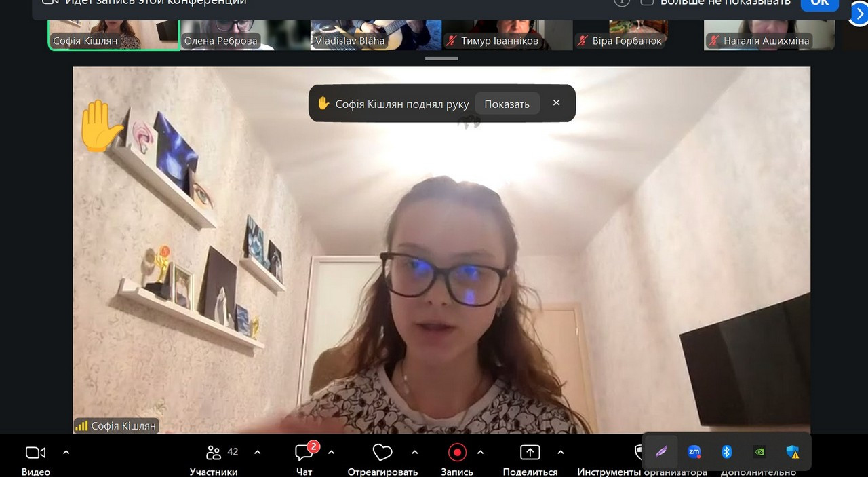Dismiss the raised hand notification with X
The height and width of the screenshot is (477, 868).
[556, 103]
